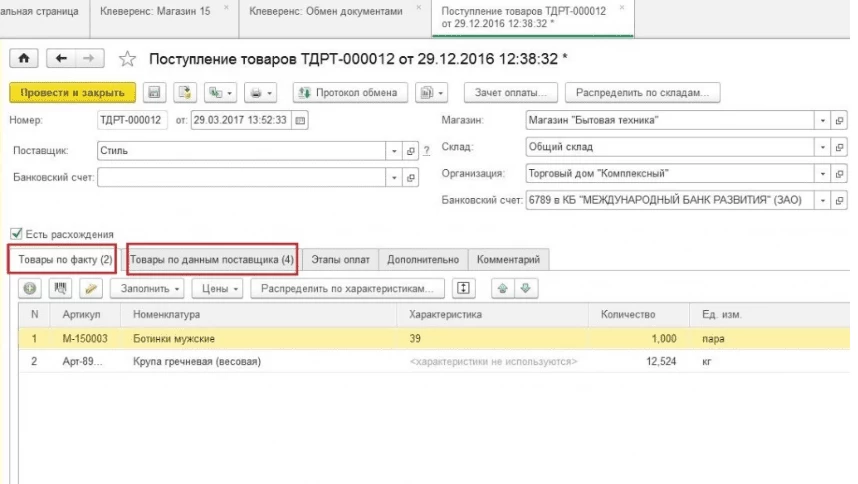The image size is (858, 484).
Task: Select the 'Ботинки мужские' table row
Action: pos(260,339)
